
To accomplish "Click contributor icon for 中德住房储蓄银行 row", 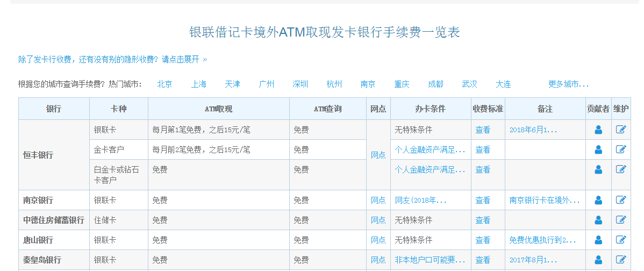I will 598,220.
